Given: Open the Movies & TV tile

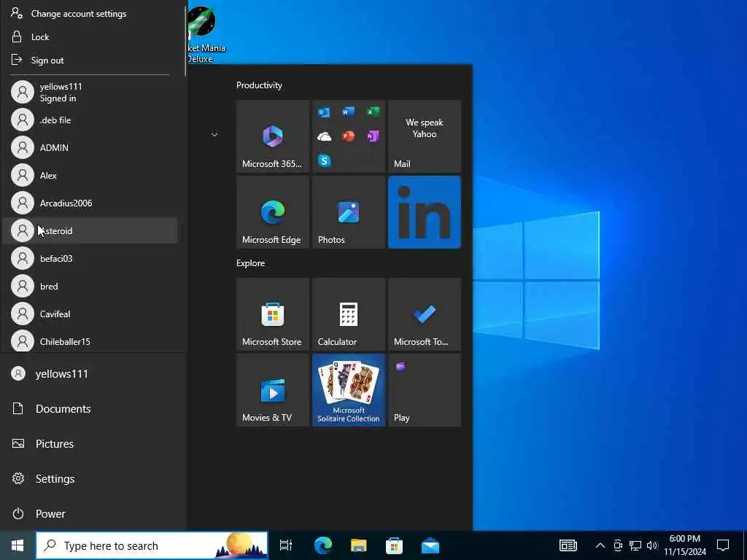Looking at the screenshot, I should point(273,390).
